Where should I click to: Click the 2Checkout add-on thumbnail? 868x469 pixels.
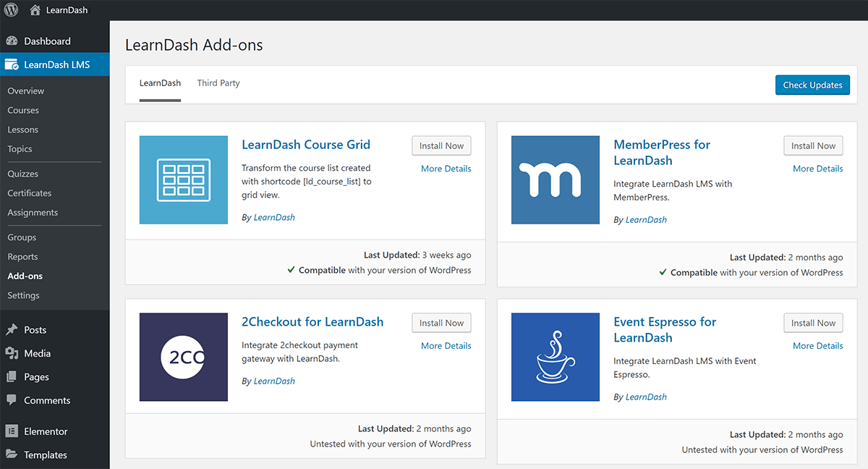(x=183, y=357)
